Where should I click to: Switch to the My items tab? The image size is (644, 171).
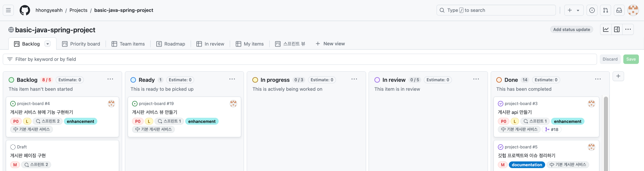pyautogui.click(x=250, y=44)
